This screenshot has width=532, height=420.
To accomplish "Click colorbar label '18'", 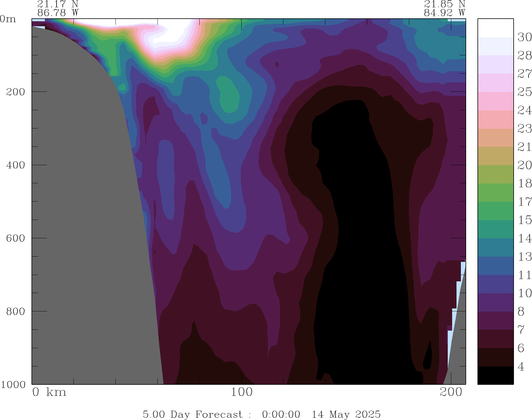I will (525, 183).
